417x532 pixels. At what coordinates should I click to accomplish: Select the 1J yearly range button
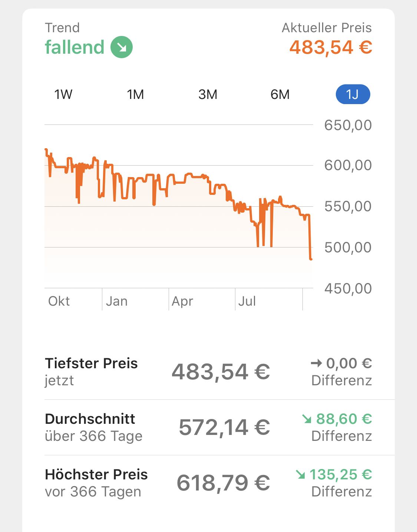(353, 94)
